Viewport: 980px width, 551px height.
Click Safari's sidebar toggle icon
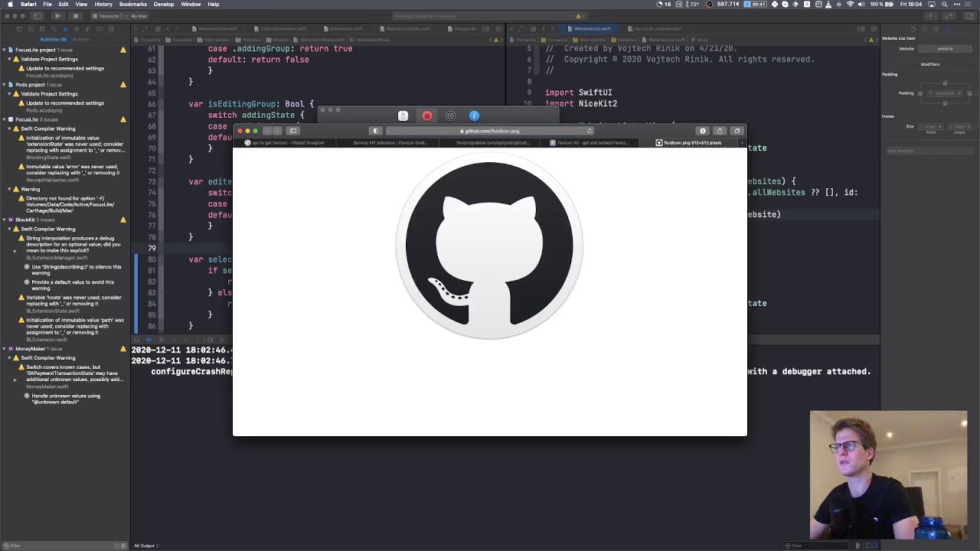292,131
